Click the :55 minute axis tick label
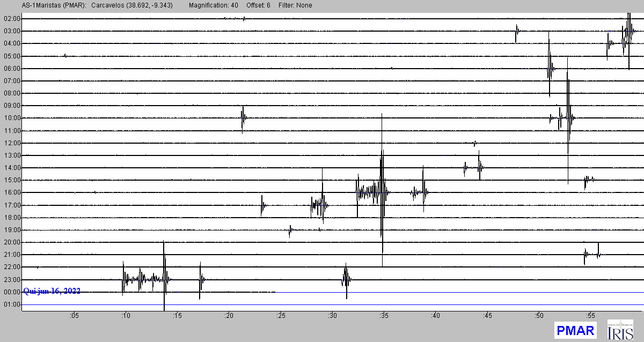Viewport: 644px width, 342px height. tap(590, 315)
